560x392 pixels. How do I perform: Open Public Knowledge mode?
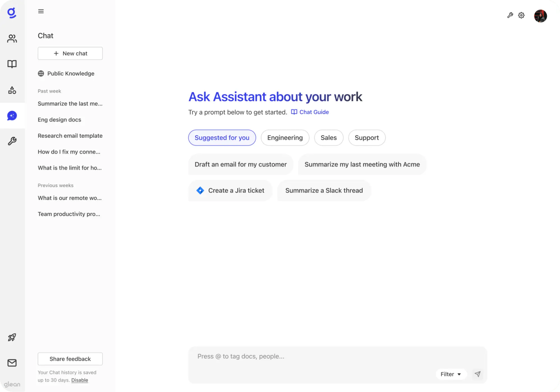(x=66, y=73)
